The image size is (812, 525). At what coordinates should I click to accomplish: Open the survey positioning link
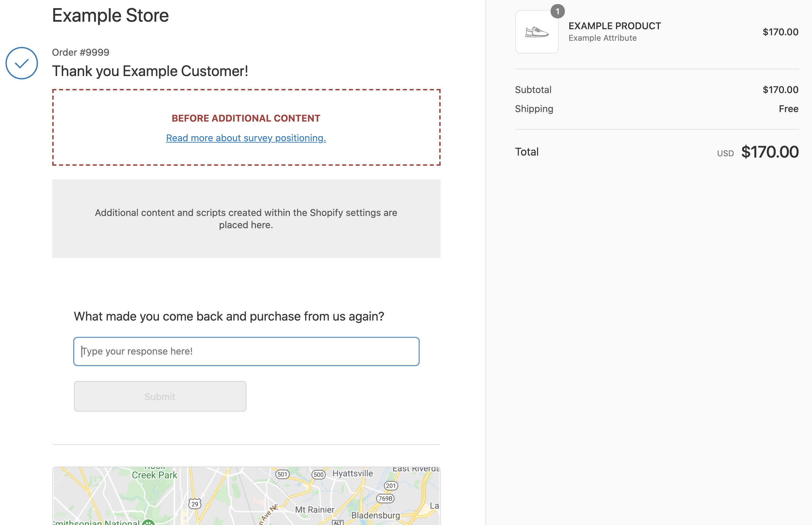point(246,138)
